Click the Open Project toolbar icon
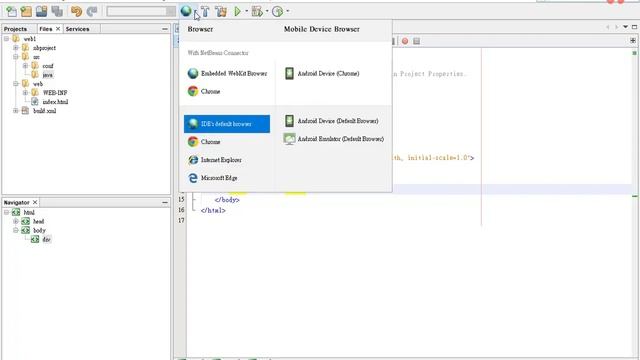640x360 pixels. tap(42, 11)
